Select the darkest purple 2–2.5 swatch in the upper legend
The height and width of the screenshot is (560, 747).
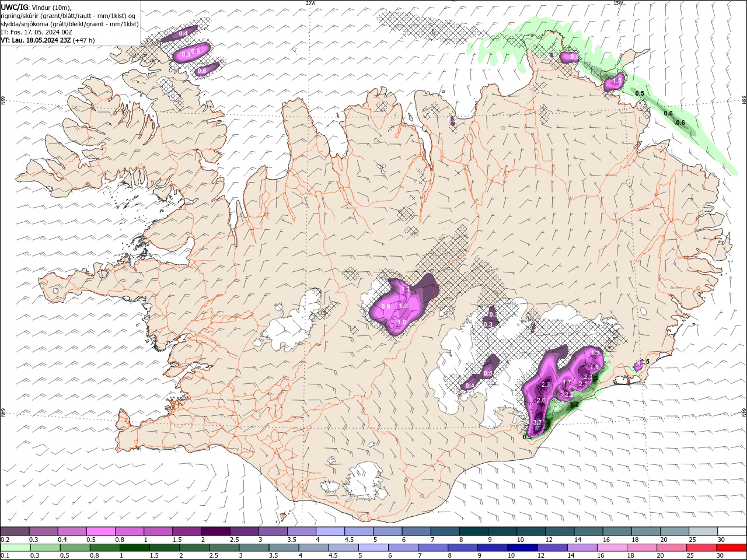click(215, 531)
